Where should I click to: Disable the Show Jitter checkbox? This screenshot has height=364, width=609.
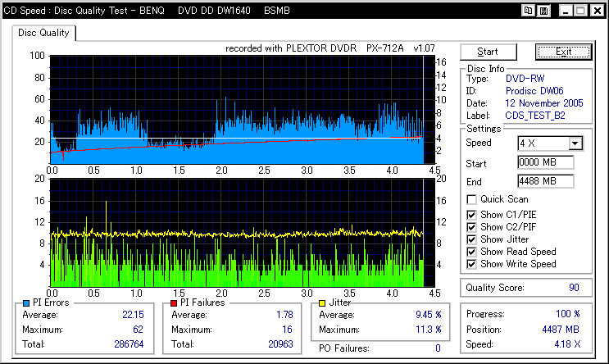coord(471,239)
